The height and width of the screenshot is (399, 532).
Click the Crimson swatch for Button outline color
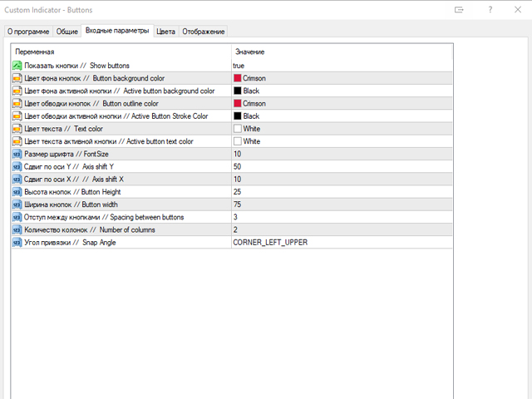click(x=238, y=103)
